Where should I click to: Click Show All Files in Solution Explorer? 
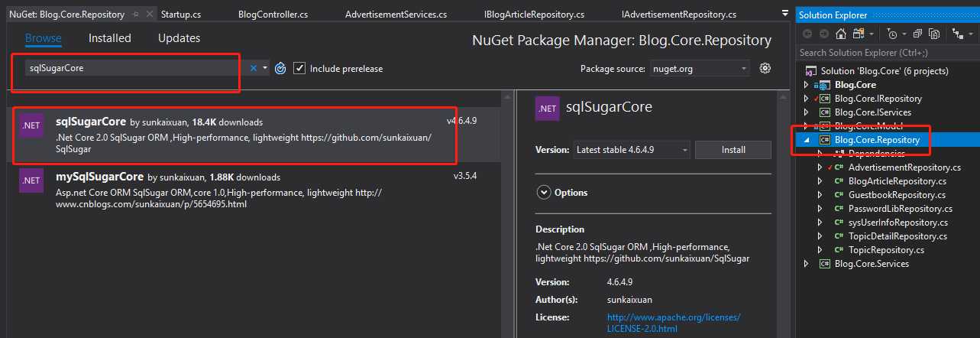(x=934, y=34)
